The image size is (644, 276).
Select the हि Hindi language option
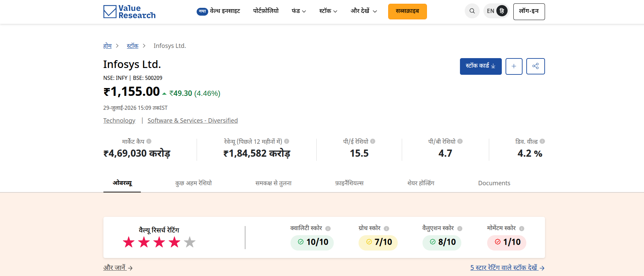pyautogui.click(x=502, y=11)
